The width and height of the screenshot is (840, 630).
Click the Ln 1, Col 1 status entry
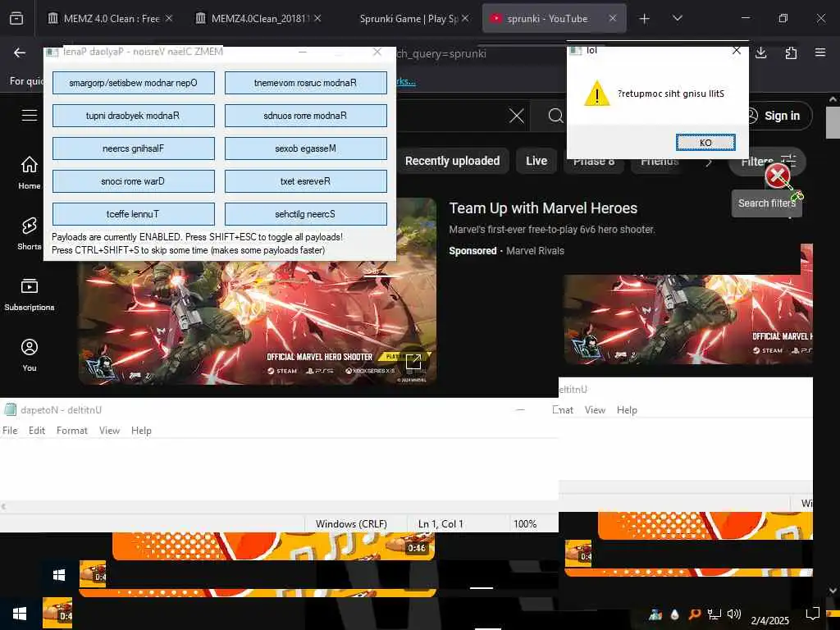[441, 524]
